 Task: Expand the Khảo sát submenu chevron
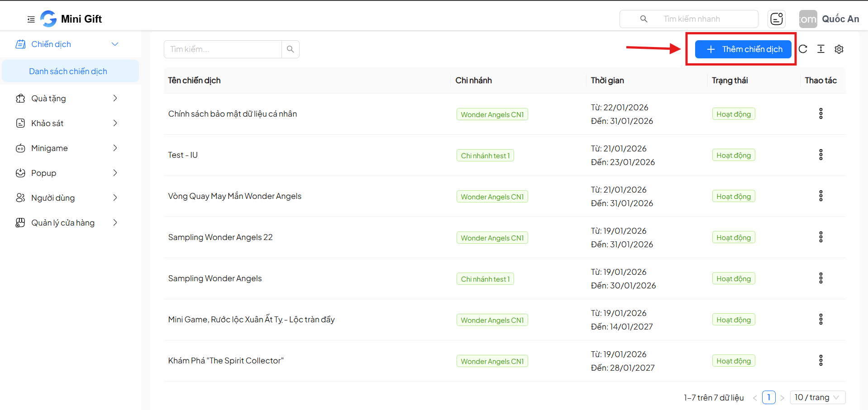coord(115,123)
